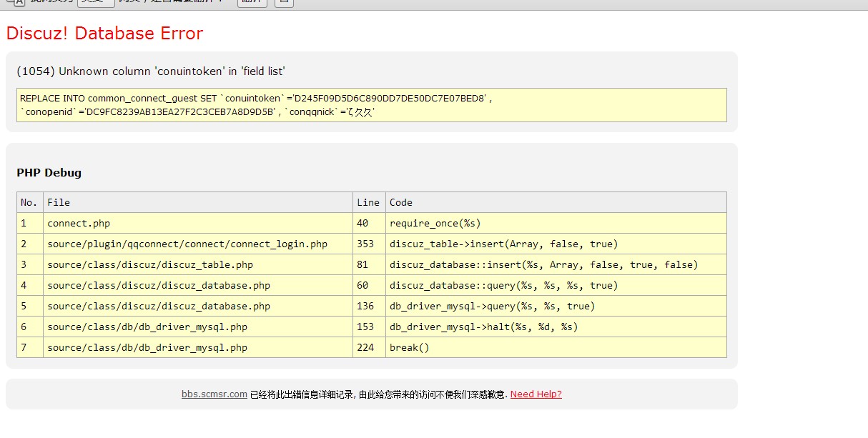Select the connect_login.php file path cell
This screenshot has height=438, width=868.
pyautogui.click(x=187, y=244)
